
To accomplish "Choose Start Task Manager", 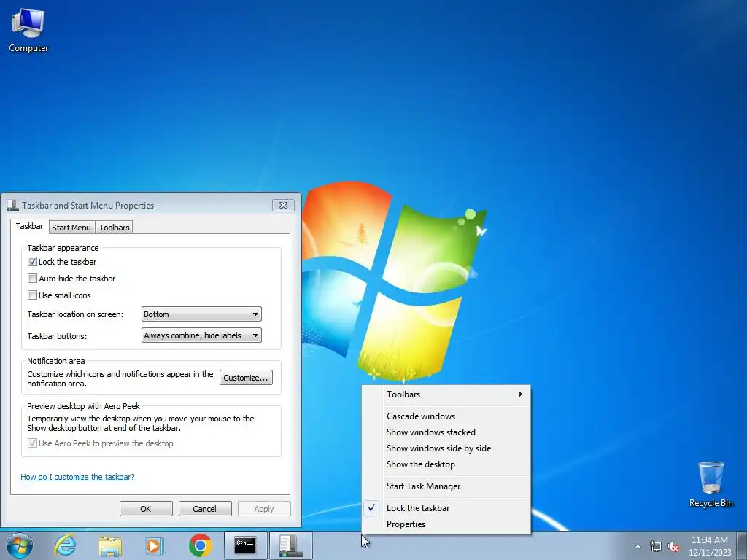I will tap(446, 486).
